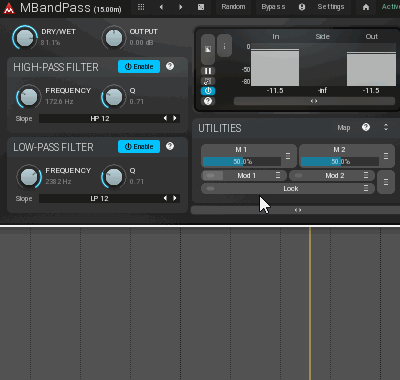Click the Utilities up-down collapse arrows
This screenshot has height=380, width=400.
386,127
